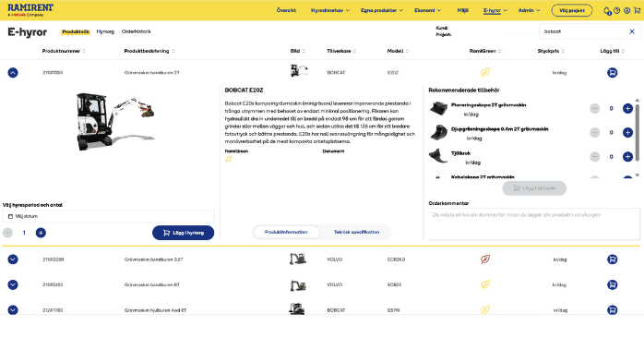Open thumbnail image in Bobcat E20Z row
644x362 pixels.
(299, 71)
